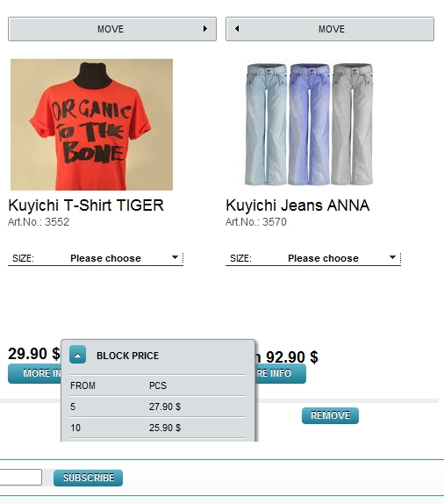444x504 pixels.
Task: Click the newsletter email input field
Action: pyautogui.click(x=20, y=478)
